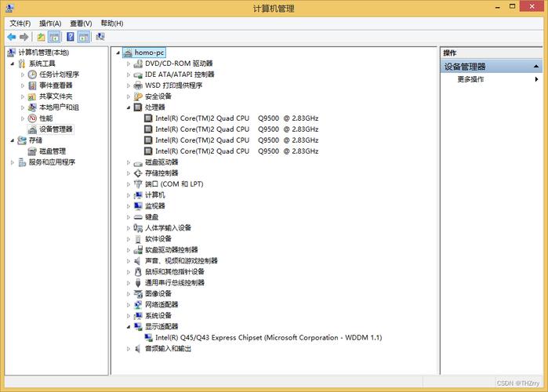The height and width of the screenshot is (392, 548).
Task: Open the 操作(A) menu
Action: 50,24
